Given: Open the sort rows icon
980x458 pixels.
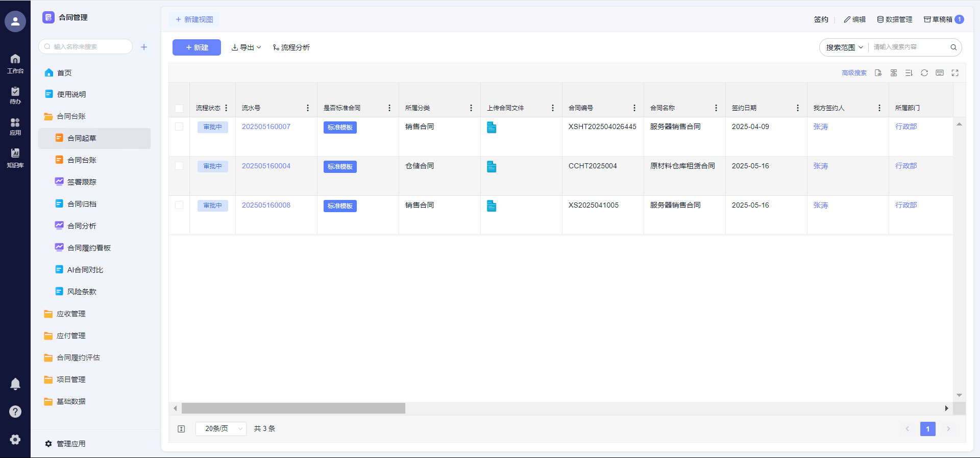Looking at the screenshot, I should [909, 73].
